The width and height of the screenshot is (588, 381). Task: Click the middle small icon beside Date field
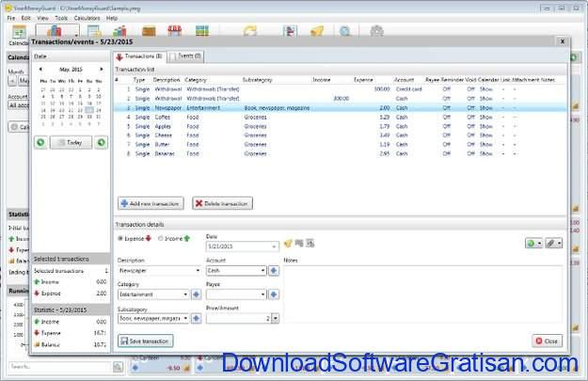point(299,243)
